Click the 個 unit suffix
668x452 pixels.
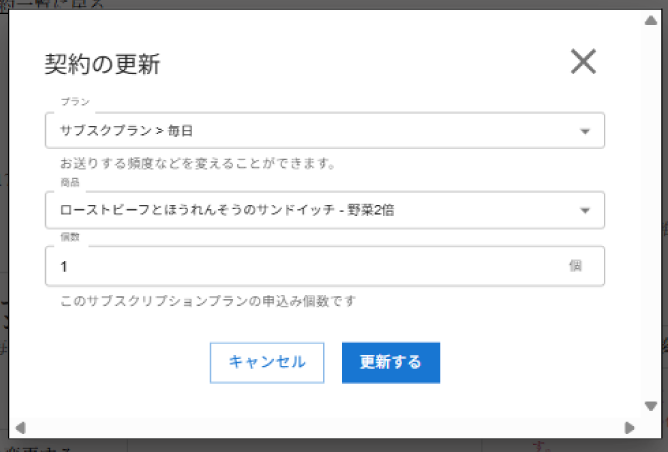[576, 266]
